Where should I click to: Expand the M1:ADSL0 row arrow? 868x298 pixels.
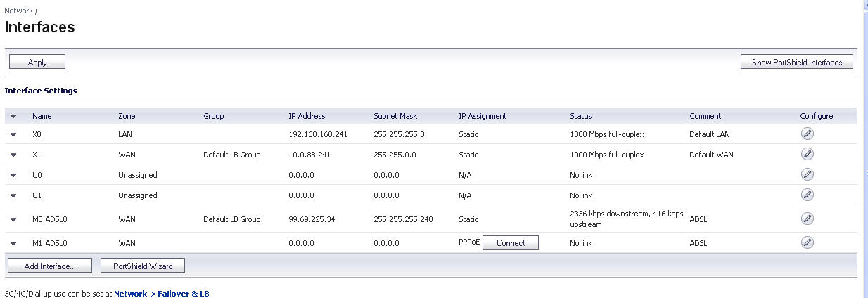pyautogui.click(x=13, y=243)
